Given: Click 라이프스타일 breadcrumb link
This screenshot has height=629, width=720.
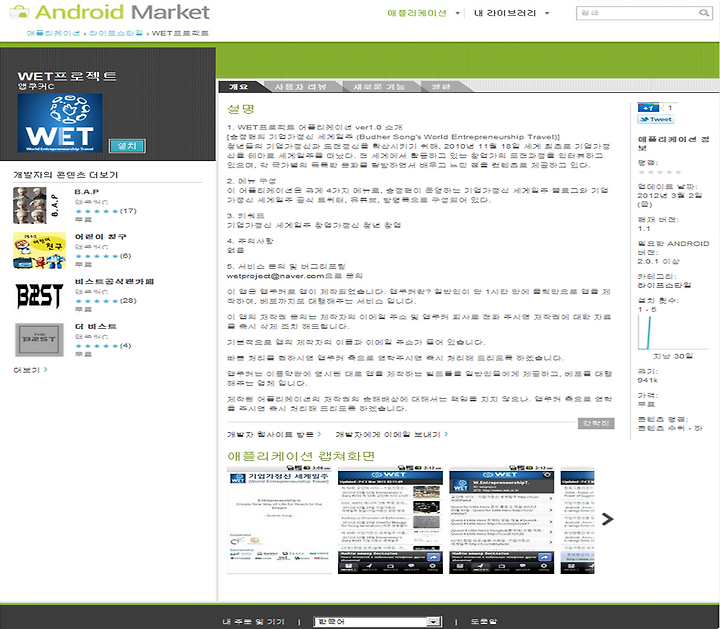Looking at the screenshot, I should [116, 33].
